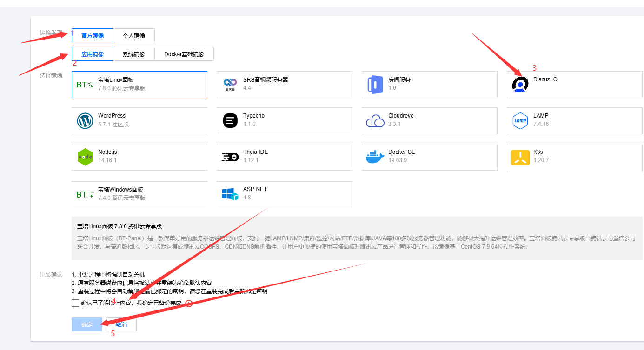The width and height of the screenshot is (644, 350).
Task: Click the 1.20.7 version text
Action: point(541,160)
